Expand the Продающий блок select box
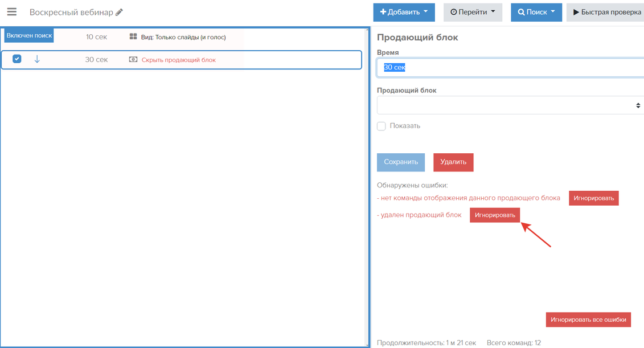This screenshot has width=644, height=348. click(510, 105)
